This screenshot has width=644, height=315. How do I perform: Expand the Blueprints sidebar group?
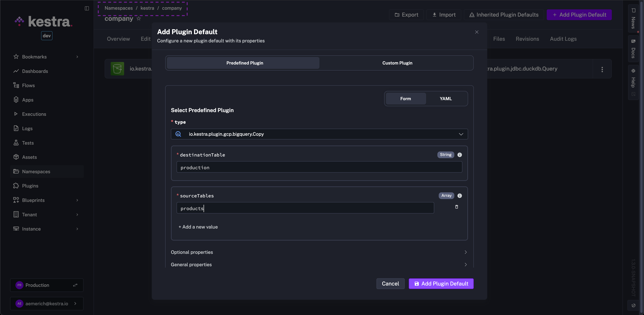pos(34,200)
